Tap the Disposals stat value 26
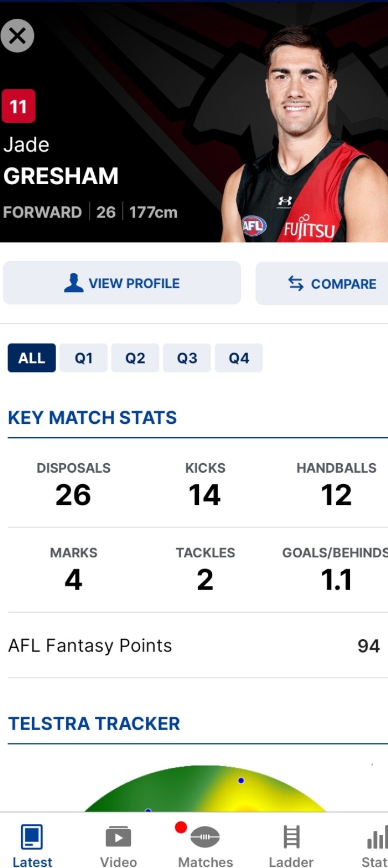This screenshot has width=388, height=868. click(x=73, y=495)
